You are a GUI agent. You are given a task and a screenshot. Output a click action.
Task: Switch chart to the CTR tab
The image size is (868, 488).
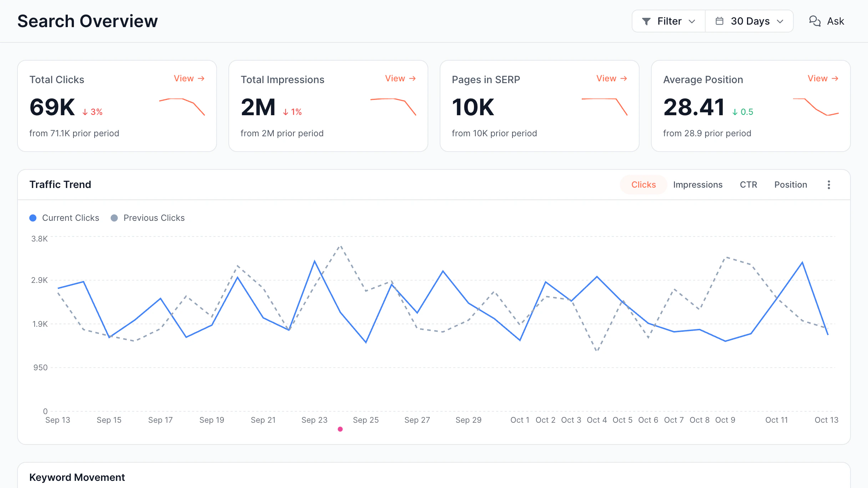748,185
